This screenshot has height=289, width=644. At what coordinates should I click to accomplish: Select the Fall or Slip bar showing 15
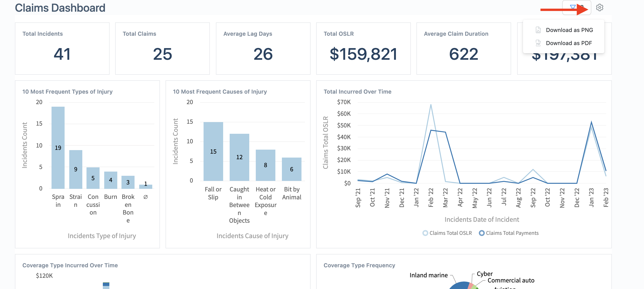[213, 151]
